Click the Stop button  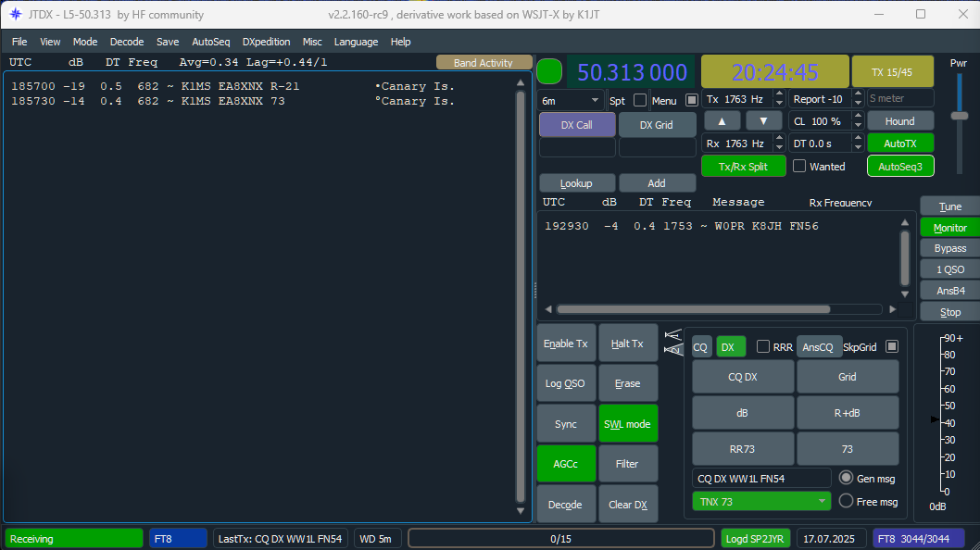pos(950,312)
